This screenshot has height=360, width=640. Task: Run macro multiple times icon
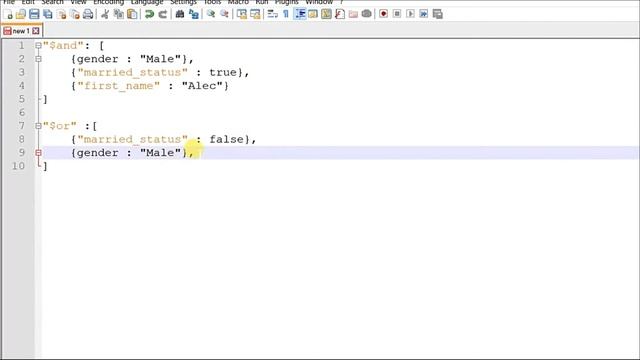(424, 14)
